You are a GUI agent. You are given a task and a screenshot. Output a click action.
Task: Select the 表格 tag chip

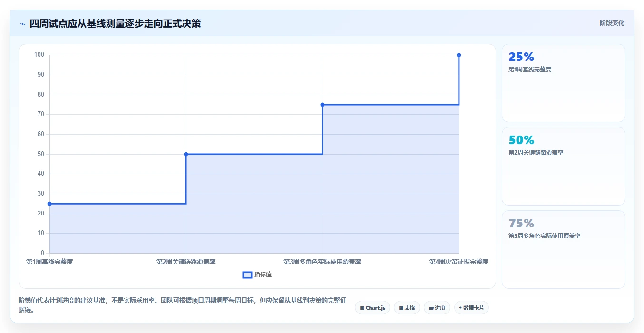[407, 308]
